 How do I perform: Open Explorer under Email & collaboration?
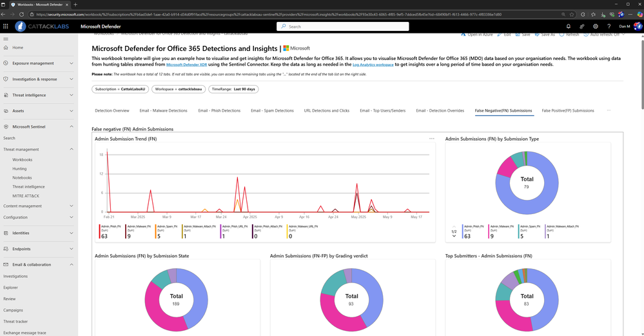(11, 288)
